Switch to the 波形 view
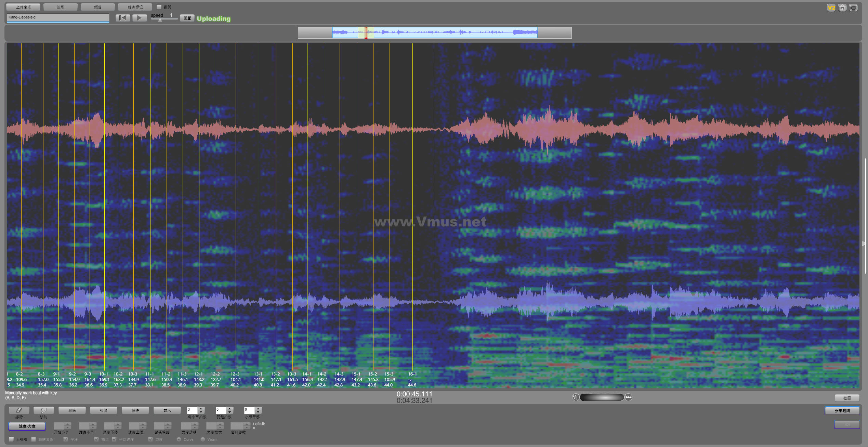The image size is (868, 447). coord(60,7)
